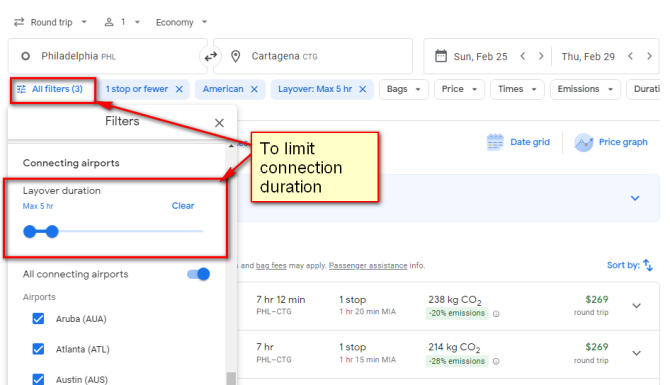Swap origin and destination airports
The width and height of the screenshot is (670, 385).
[210, 56]
